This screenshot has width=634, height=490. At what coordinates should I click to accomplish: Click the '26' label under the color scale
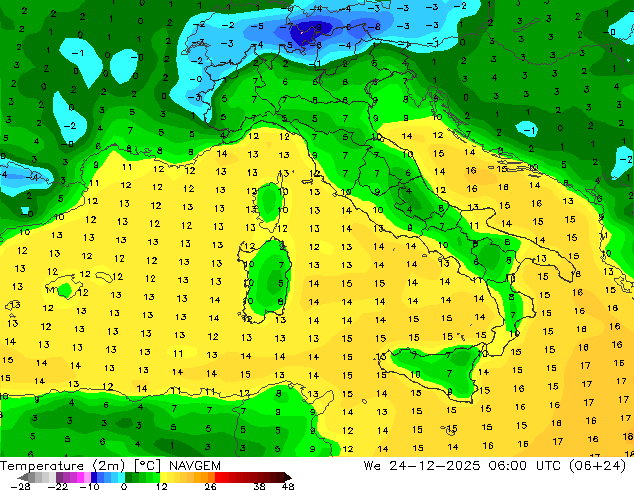(210, 486)
